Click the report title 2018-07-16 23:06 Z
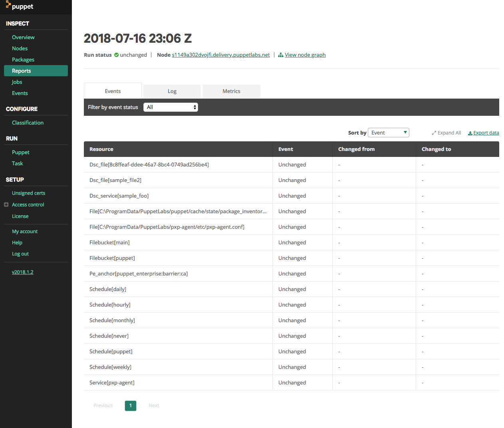504x428 pixels. point(138,38)
